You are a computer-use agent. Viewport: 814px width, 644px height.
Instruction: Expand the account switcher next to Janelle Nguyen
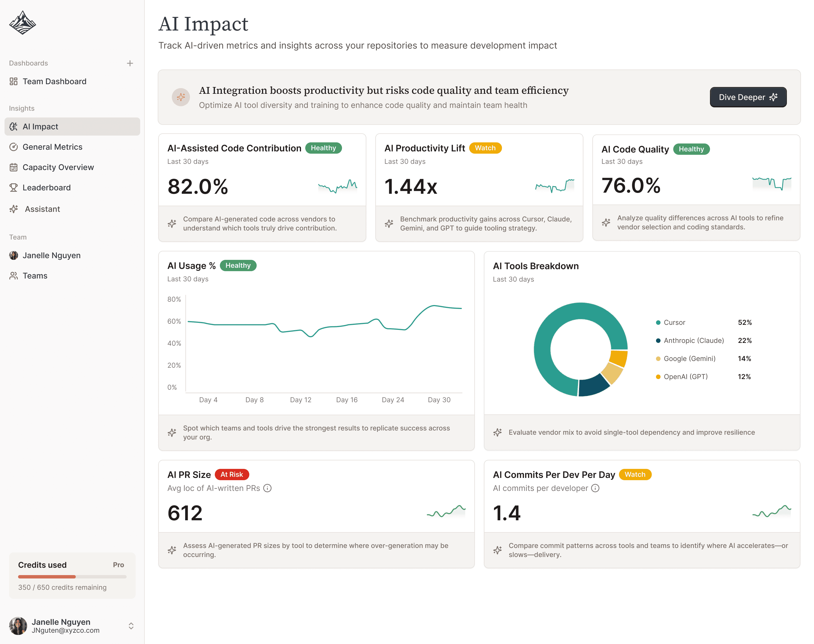131,626
